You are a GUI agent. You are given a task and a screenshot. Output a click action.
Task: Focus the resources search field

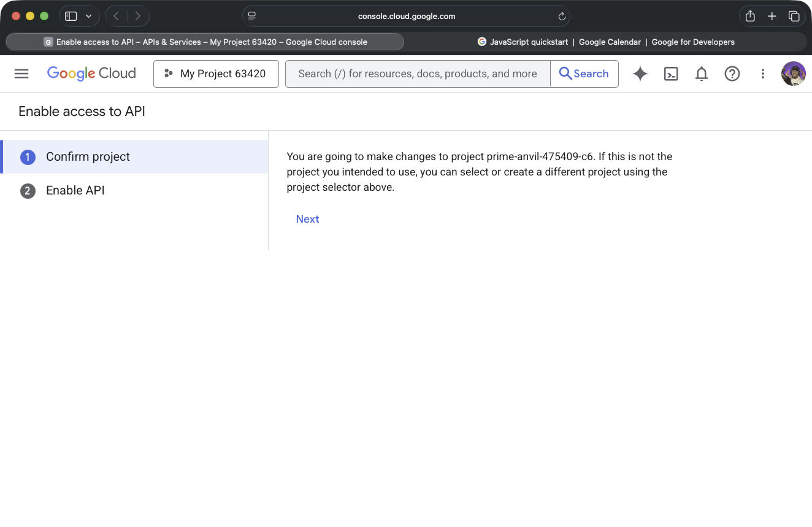click(x=417, y=74)
